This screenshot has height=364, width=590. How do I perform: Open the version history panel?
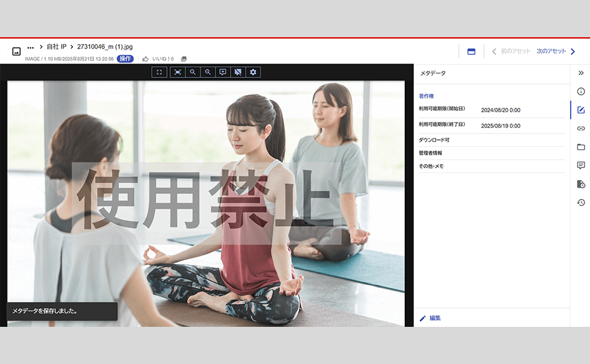(x=581, y=202)
